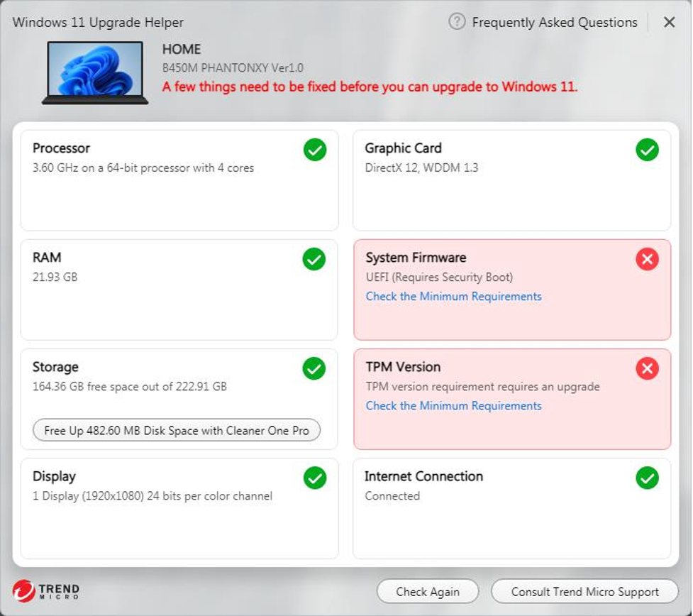This screenshot has width=693, height=616.
Task: Click Free Up Disk Space with Cleaner One Pro
Action: pos(177,430)
